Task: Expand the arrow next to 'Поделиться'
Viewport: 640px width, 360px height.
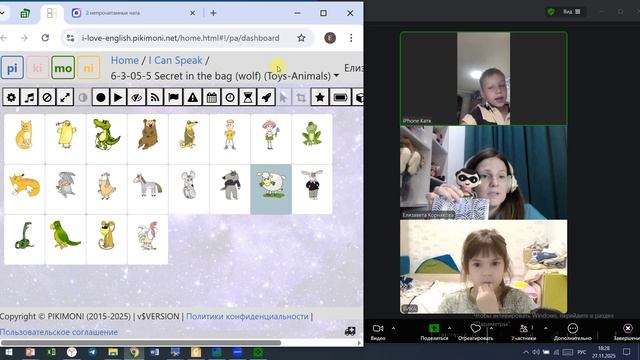Action: [449, 328]
